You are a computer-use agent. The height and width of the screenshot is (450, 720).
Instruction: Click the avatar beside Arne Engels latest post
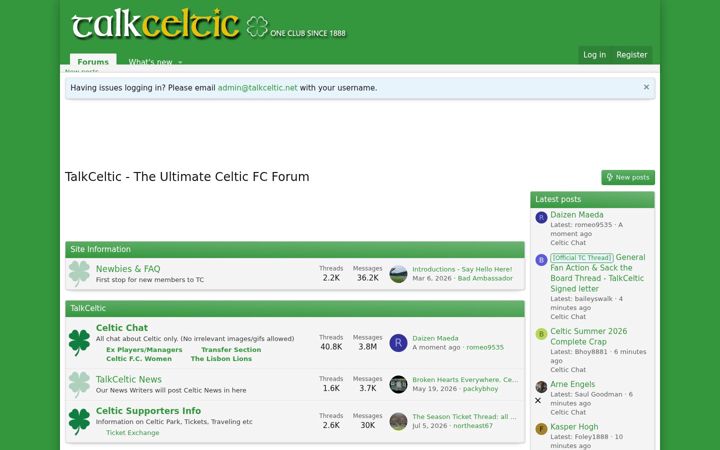(x=541, y=387)
